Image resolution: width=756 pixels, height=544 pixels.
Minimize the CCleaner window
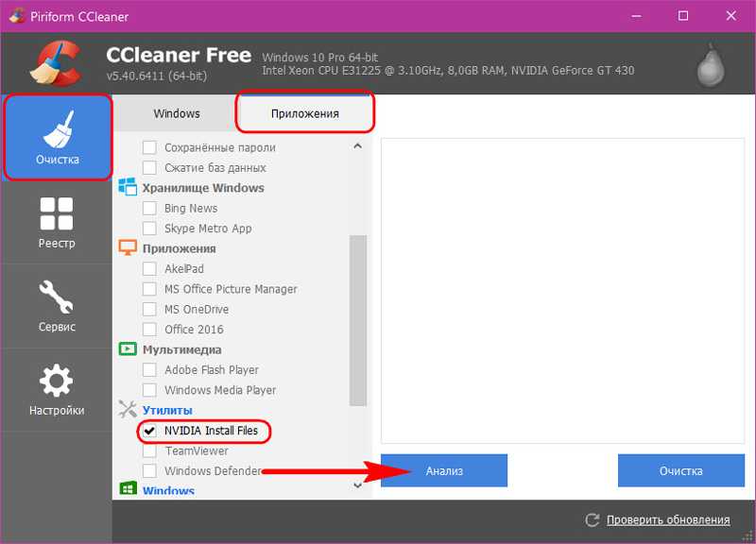pos(636,16)
